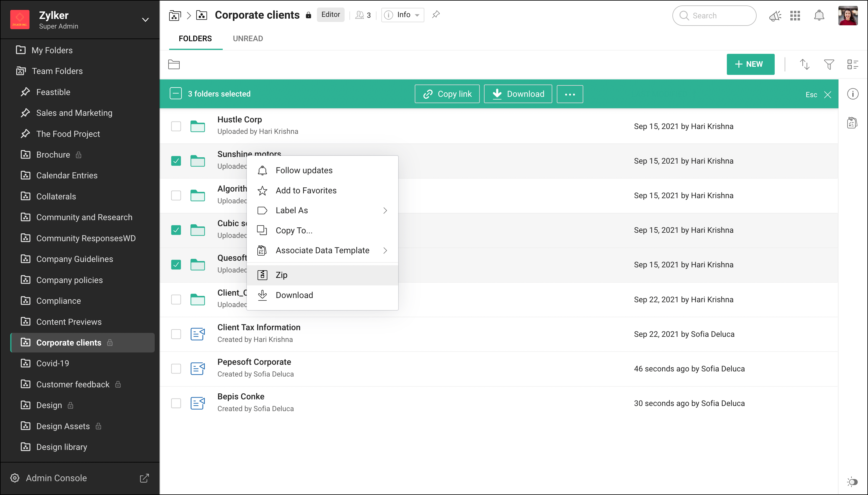Open the three-dots more actions button
This screenshot has height=495, width=868.
(570, 94)
